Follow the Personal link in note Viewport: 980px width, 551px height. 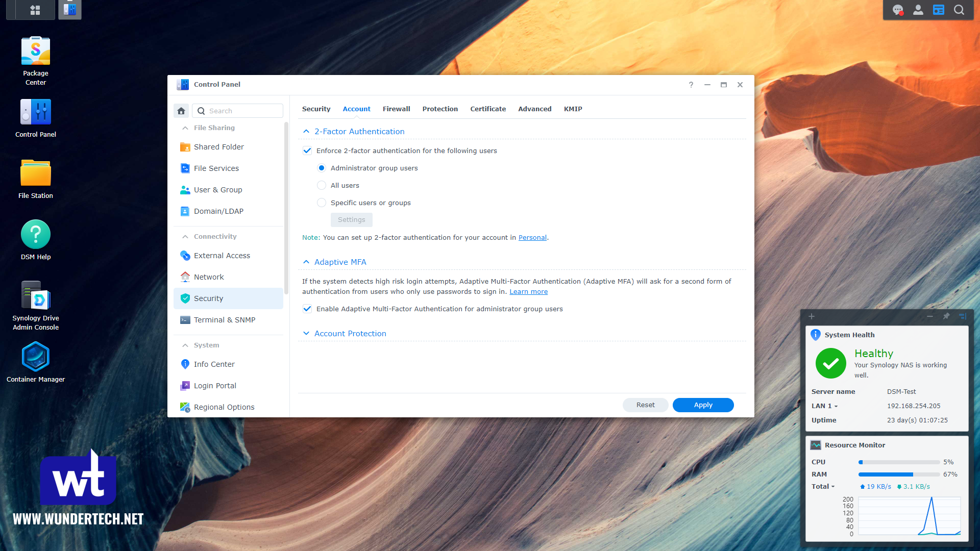532,237
